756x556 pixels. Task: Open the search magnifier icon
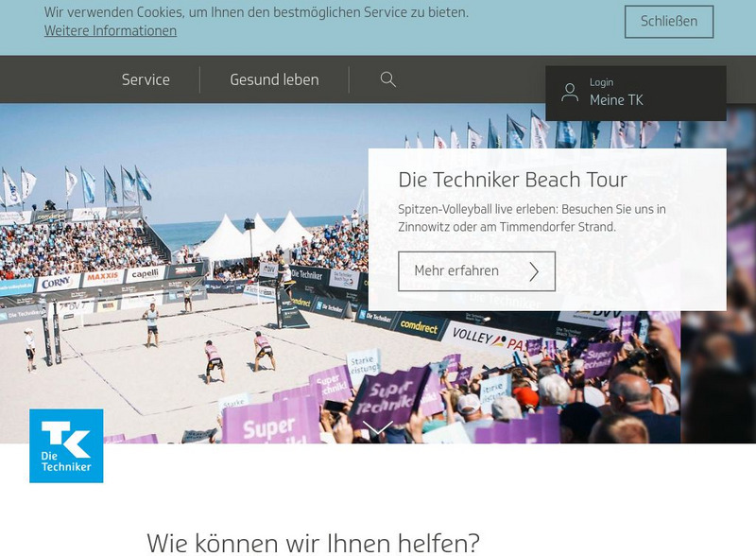pos(387,79)
